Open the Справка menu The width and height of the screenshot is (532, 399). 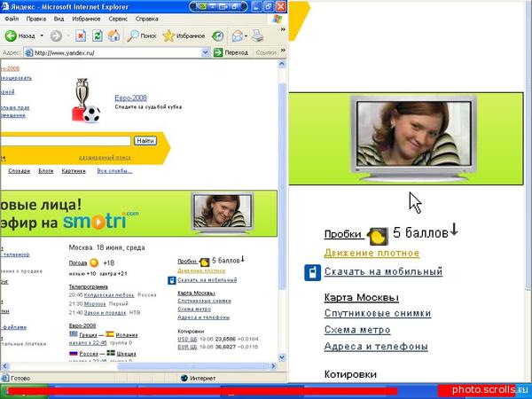click(146, 19)
